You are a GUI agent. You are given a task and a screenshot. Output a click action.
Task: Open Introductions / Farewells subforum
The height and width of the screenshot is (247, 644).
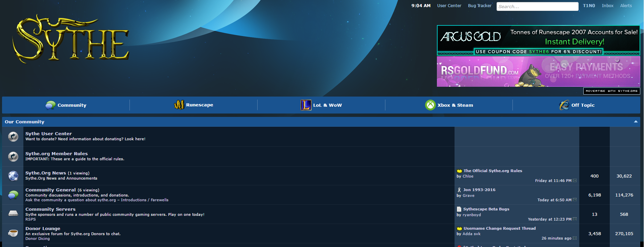(x=144, y=200)
